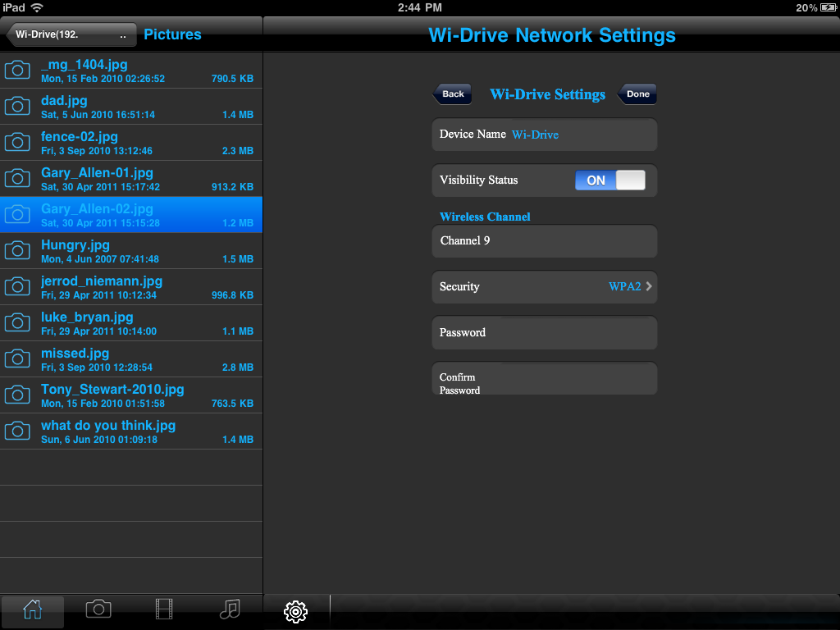840x630 pixels.
Task: Go back using the Back button
Action: pos(452,94)
